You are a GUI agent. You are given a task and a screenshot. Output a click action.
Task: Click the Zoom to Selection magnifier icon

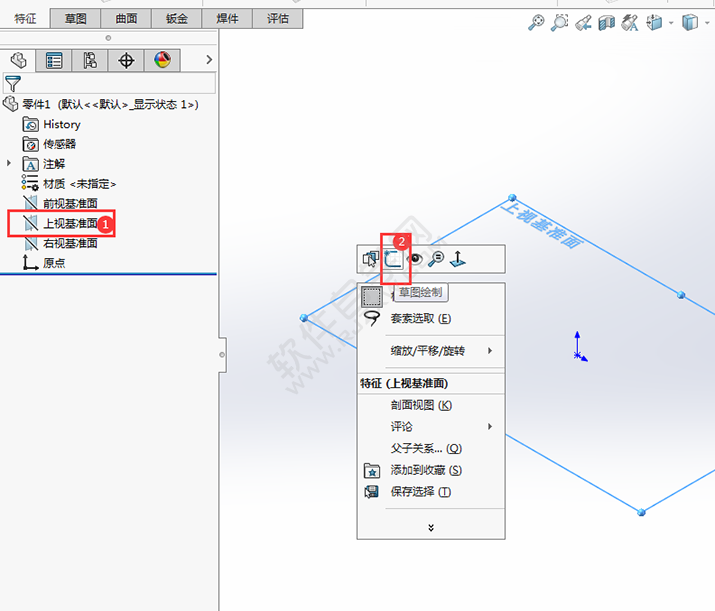pos(436,259)
